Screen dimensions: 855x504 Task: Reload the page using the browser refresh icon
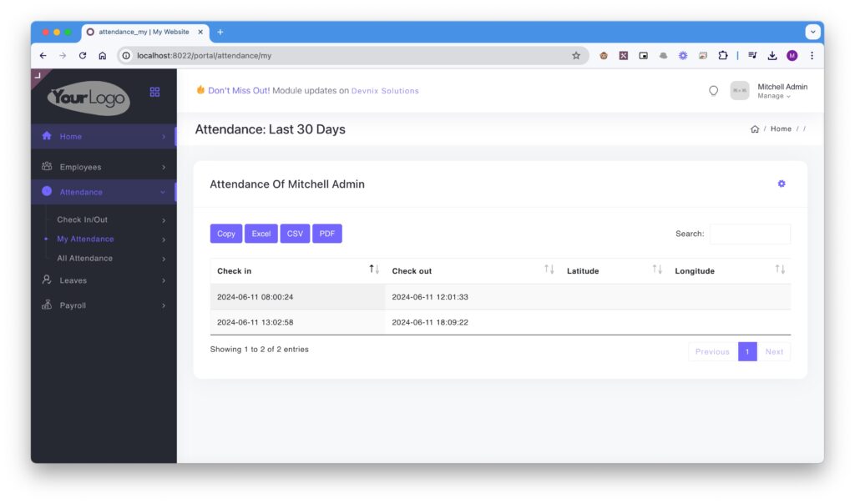(83, 56)
